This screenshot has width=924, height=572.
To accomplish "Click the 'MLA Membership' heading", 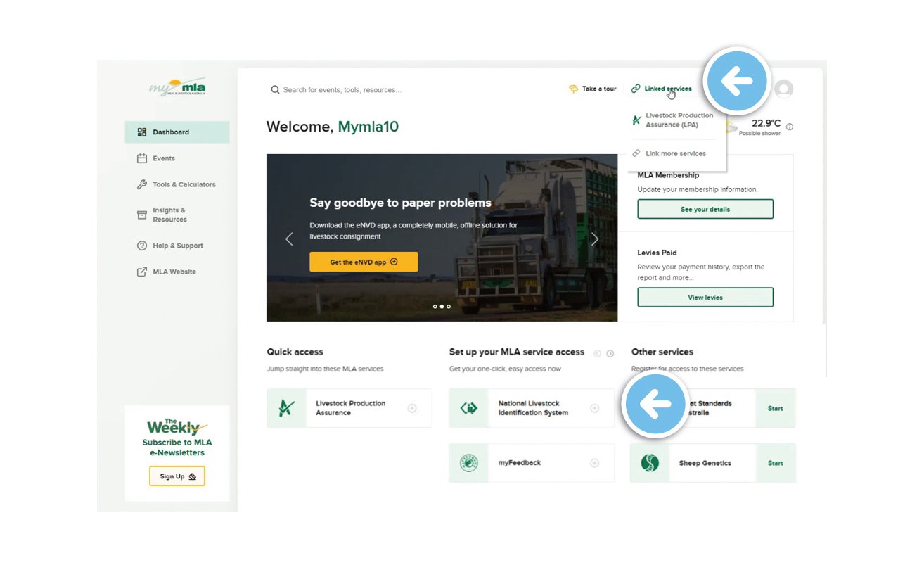I will coord(669,175).
